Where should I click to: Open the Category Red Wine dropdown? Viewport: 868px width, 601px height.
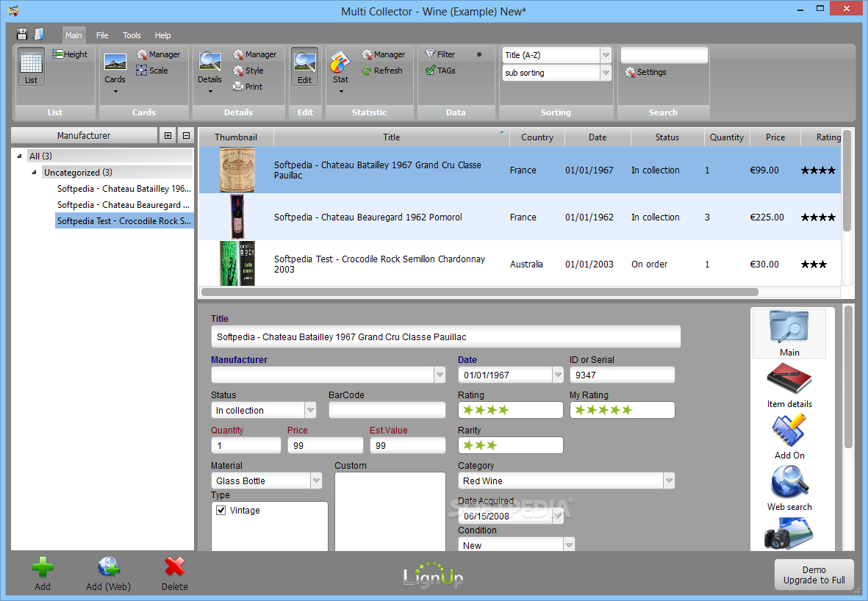tap(669, 481)
